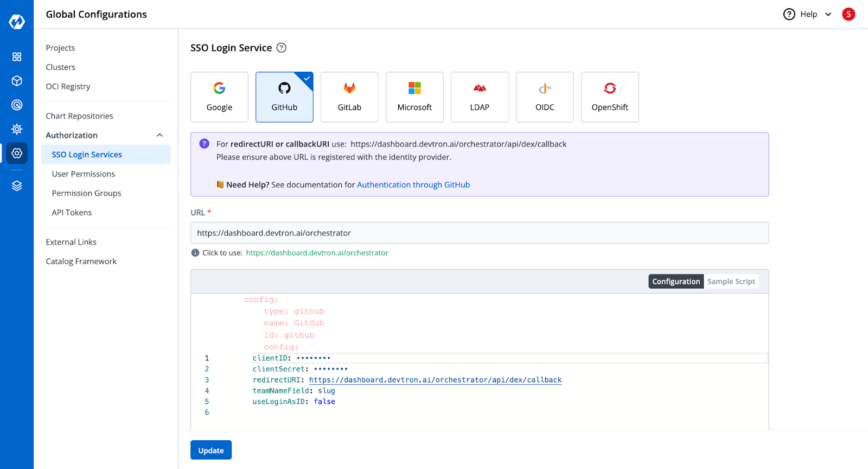Click the help question mark icon in header
The image size is (868, 469).
[789, 14]
